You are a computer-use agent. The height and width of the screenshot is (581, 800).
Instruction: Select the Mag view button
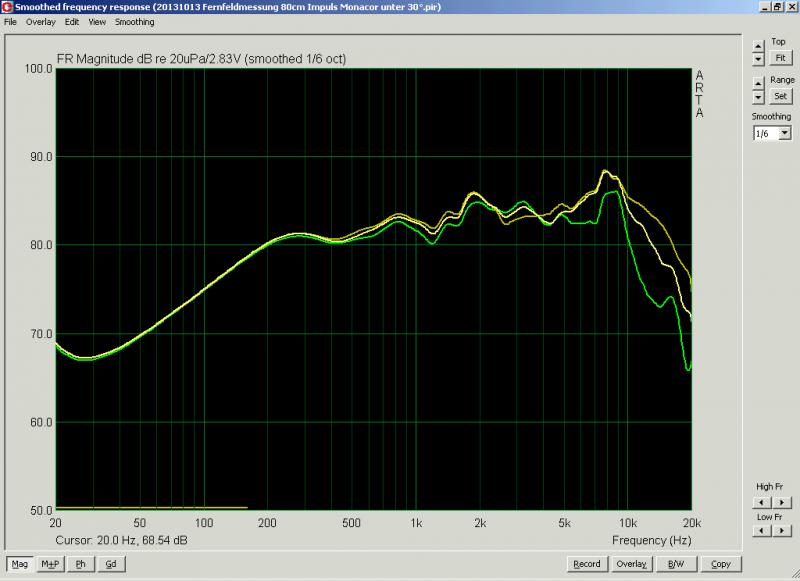20,564
